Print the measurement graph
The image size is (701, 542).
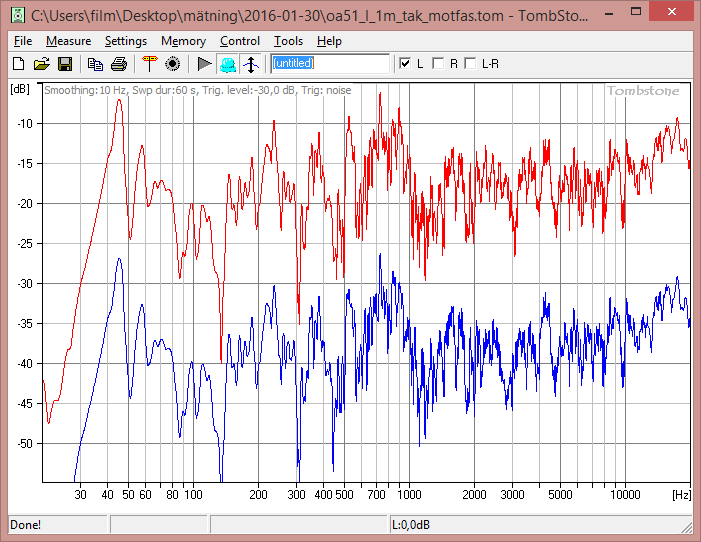pos(118,64)
